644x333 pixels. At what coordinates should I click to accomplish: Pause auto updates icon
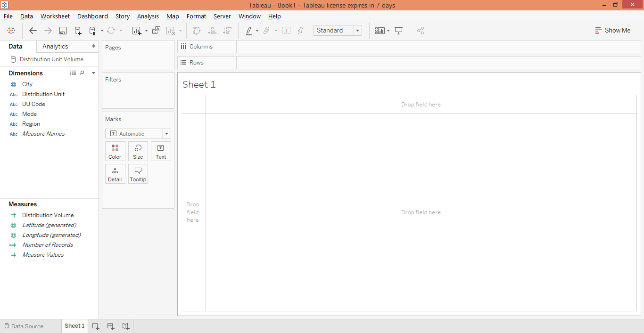pyautogui.click(x=92, y=31)
